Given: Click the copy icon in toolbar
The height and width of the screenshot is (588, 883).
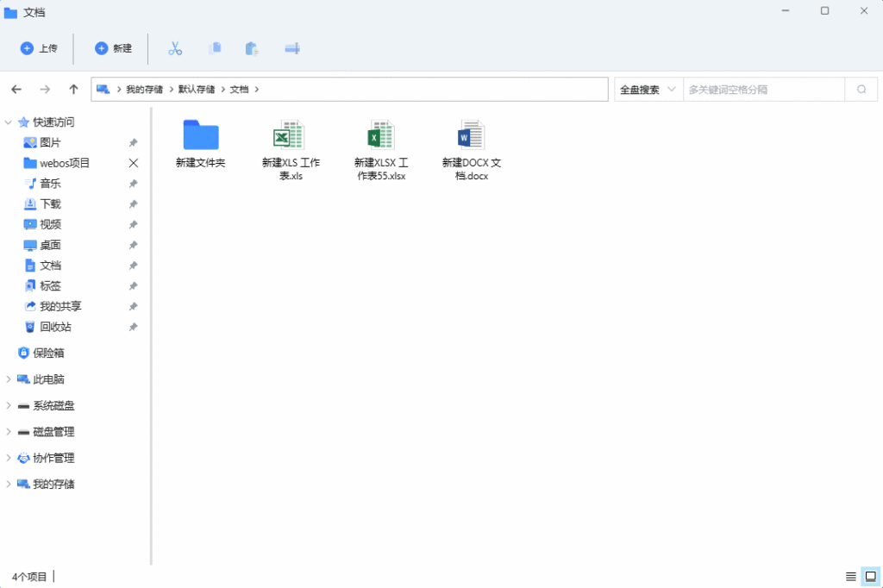Looking at the screenshot, I should pos(215,48).
